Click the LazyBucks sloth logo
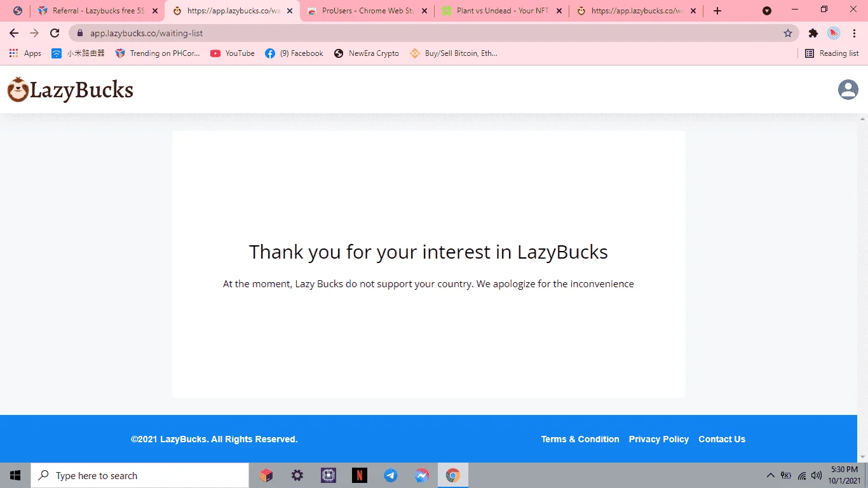 pos(71,90)
